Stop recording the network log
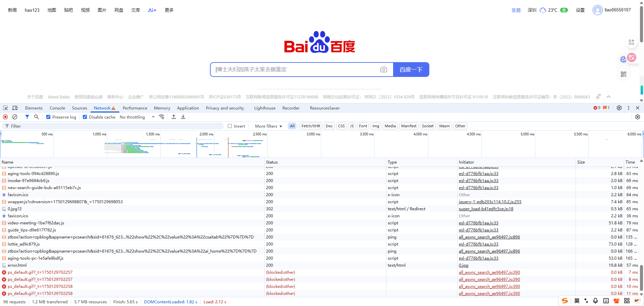The height and width of the screenshot is (306, 644). click(x=5, y=117)
